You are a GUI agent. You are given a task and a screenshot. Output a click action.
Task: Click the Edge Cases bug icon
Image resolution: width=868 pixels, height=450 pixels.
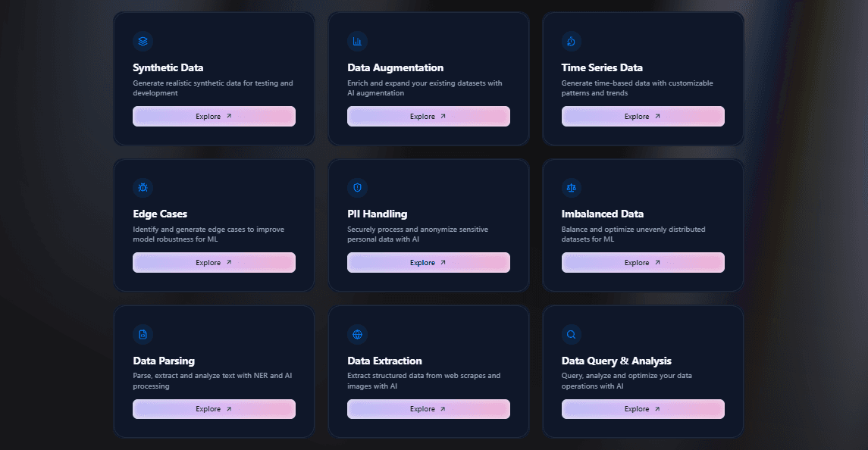point(143,187)
